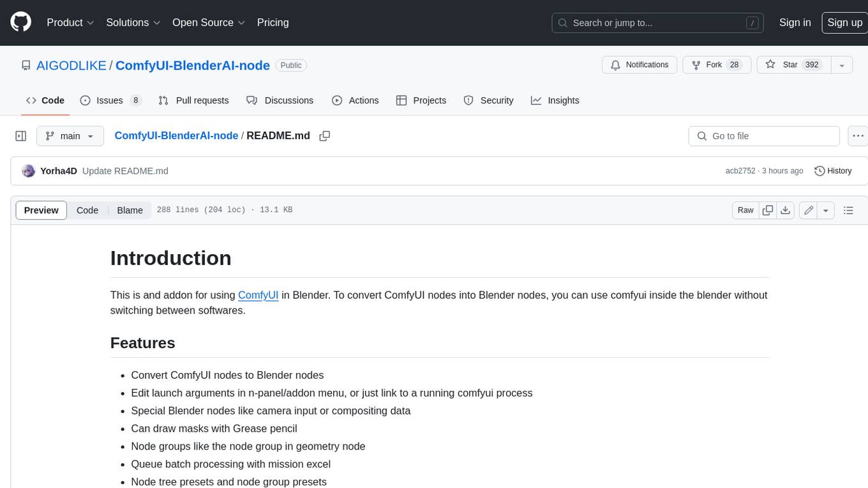Screen dimensions: 868x488
Task: Open the Update README.md commit message
Action: coord(126,171)
